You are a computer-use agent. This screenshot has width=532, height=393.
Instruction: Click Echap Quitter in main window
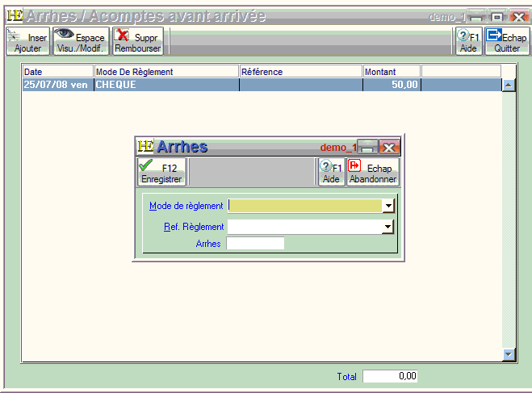pos(507,41)
